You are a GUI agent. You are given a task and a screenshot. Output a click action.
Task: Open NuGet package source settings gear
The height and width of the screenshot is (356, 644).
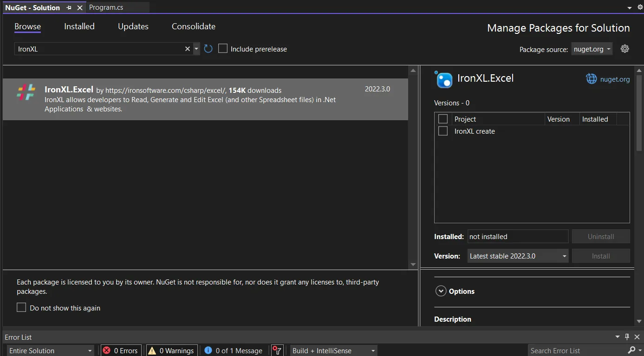[625, 49]
